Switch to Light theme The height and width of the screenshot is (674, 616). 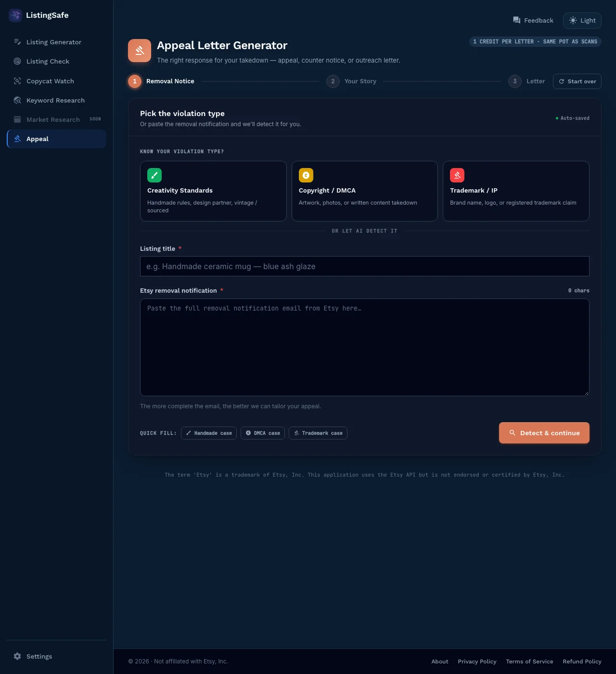tap(582, 21)
